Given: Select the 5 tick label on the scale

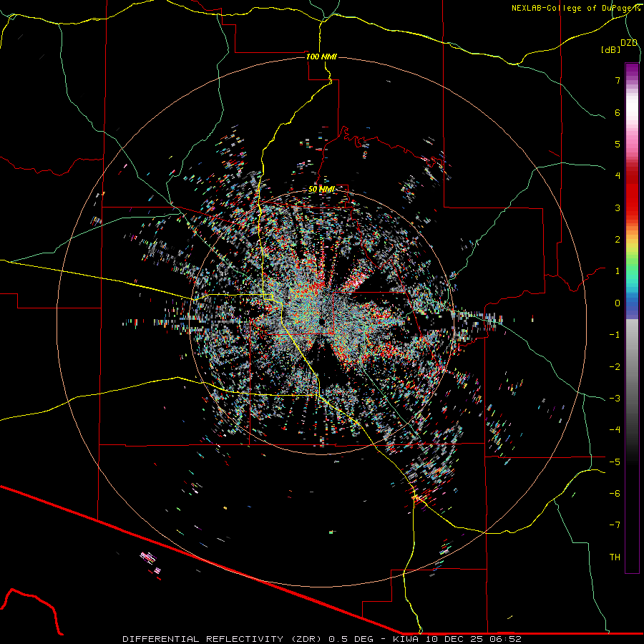Looking at the screenshot, I should pyautogui.click(x=618, y=144).
